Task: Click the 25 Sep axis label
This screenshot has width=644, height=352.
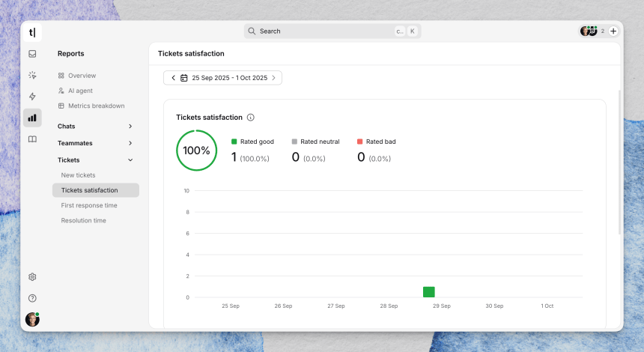Action: click(x=231, y=306)
